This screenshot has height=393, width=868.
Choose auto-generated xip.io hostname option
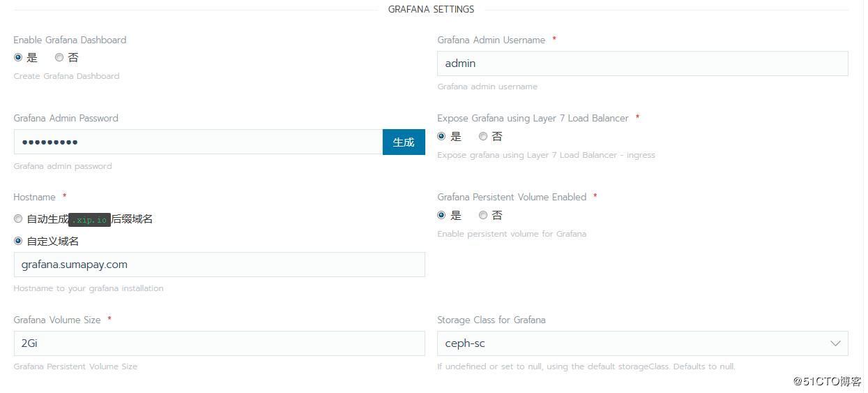tap(18, 219)
